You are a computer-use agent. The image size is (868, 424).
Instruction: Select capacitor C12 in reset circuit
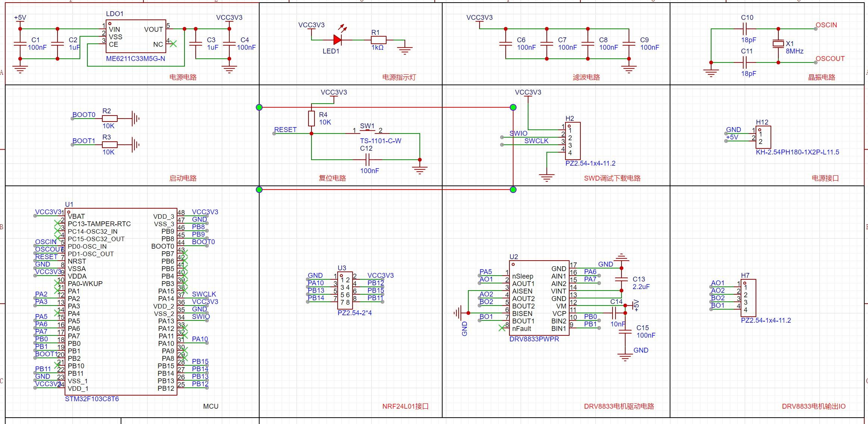(368, 160)
